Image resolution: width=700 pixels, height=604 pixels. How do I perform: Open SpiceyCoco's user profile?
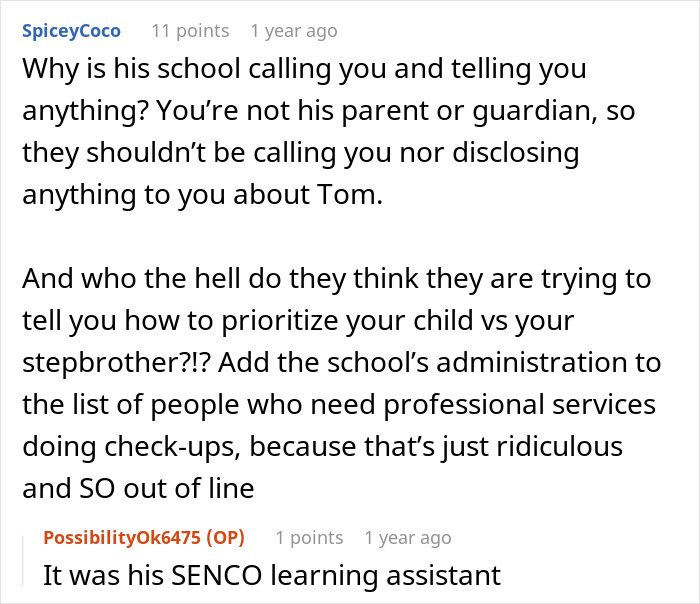tap(71, 31)
